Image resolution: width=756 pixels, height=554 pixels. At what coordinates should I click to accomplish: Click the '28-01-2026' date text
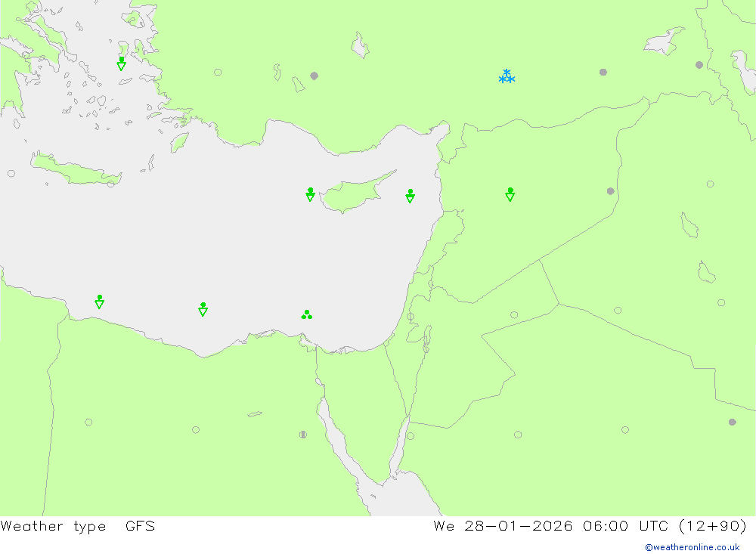519,525
